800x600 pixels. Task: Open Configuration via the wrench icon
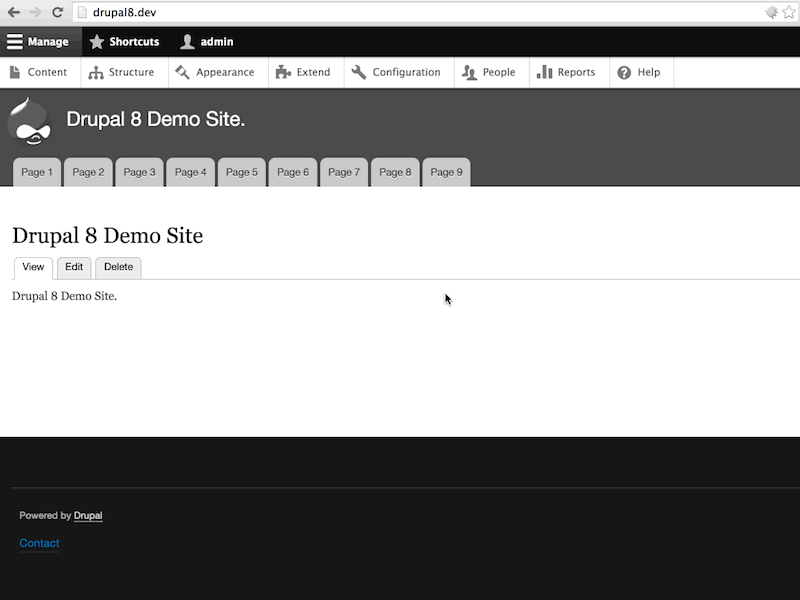(357, 71)
